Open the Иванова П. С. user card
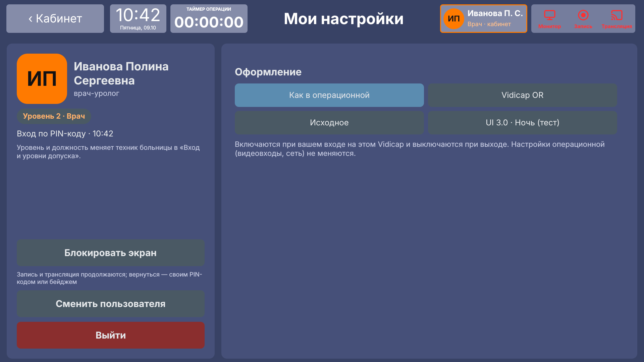The image size is (644, 362). tap(483, 18)
